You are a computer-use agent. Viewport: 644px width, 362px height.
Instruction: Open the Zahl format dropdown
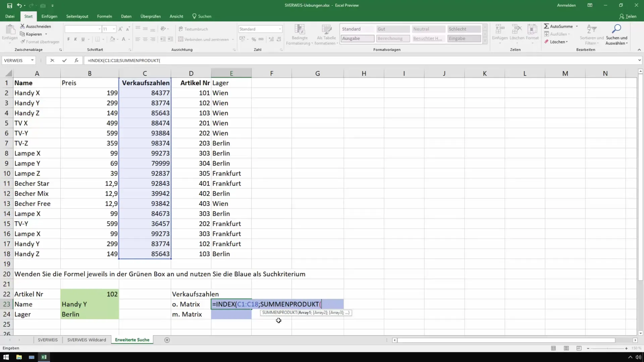click(x=279, y=29)
